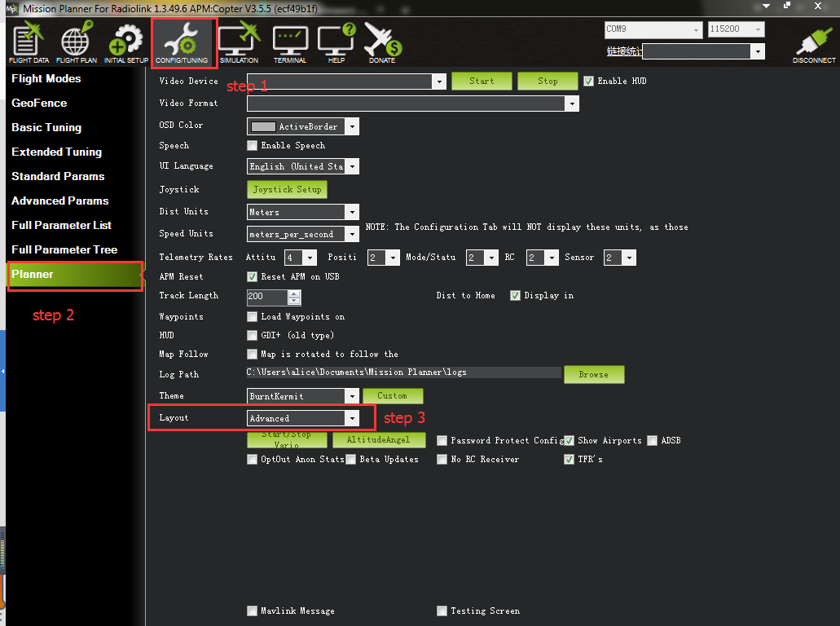Click the Joystick Setup button
This screenshot has height=626, width=840.
coord(287,189)
